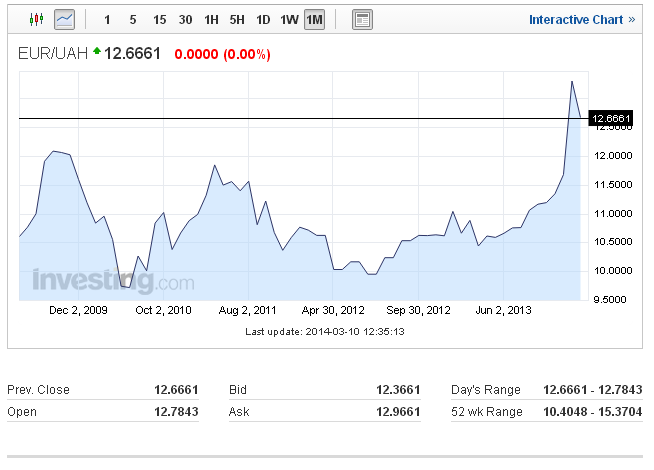Click the Prev. Close label
The width and height of the screenshot is (654, 470).
[38, 390]
